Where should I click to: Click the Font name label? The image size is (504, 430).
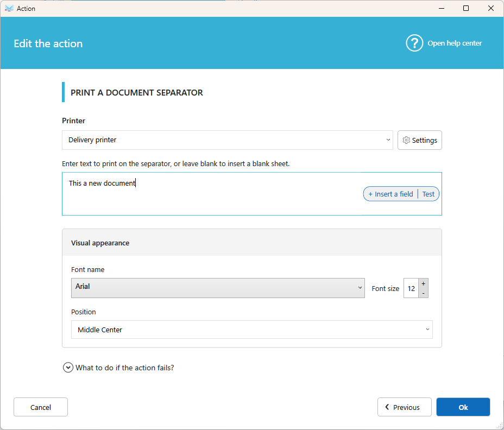tap(88, 270)
